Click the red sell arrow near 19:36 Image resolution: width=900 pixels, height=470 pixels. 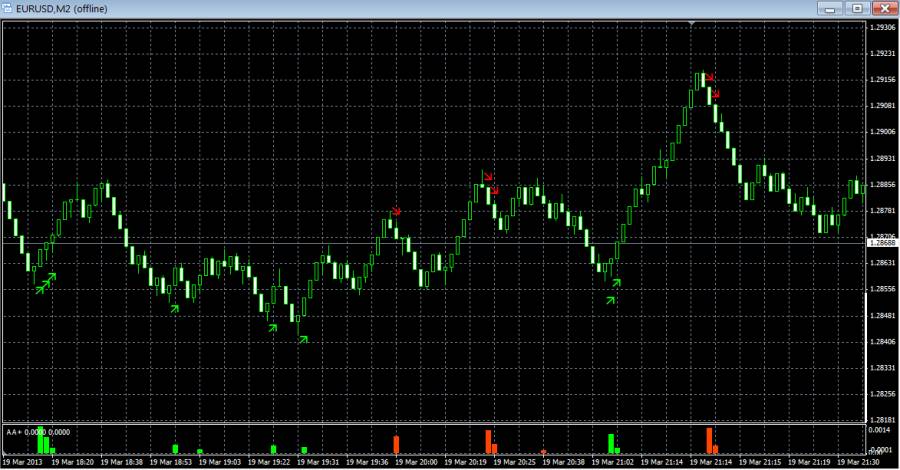point(396,211)
